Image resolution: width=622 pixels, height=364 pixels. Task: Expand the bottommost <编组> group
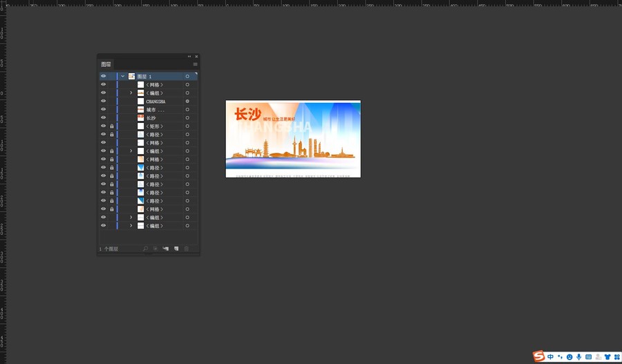coord(131,226)
